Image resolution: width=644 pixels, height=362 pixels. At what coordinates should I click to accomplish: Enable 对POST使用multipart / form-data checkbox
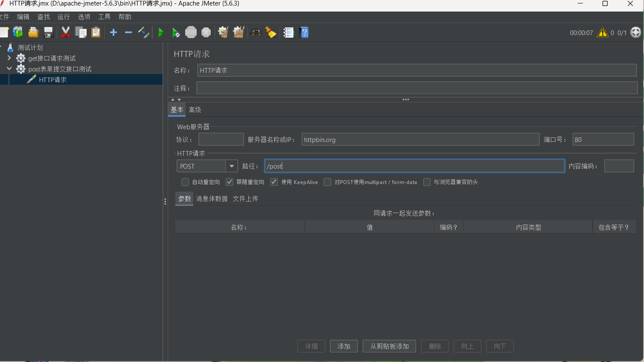pos(328,182)
